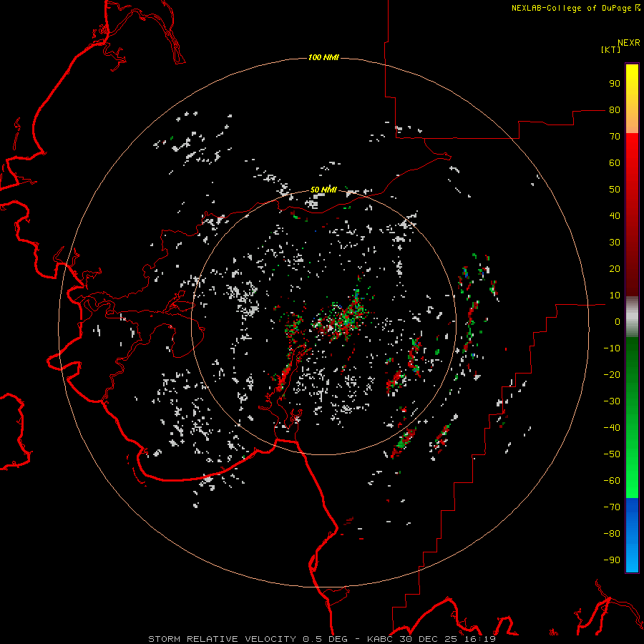Pick the gray zero-velocity segment of color bar
Screen dimensions: 644x644
[632, 317]
